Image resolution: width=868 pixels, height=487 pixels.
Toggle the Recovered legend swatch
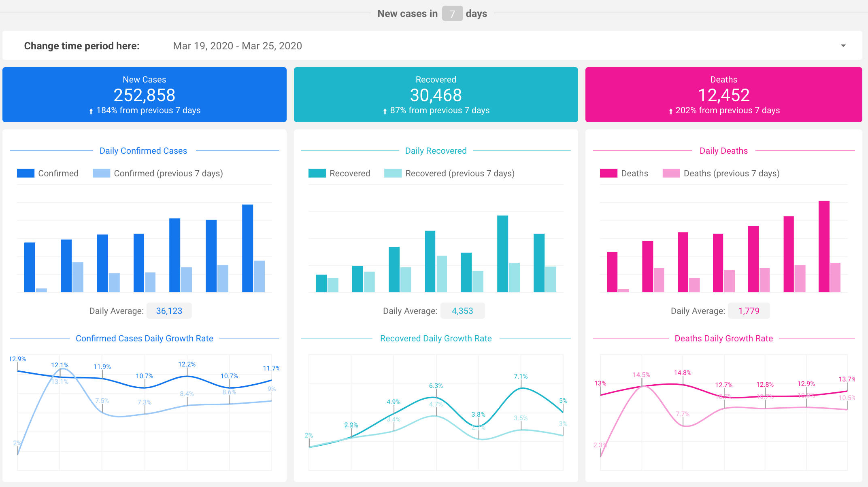[317, 173]
